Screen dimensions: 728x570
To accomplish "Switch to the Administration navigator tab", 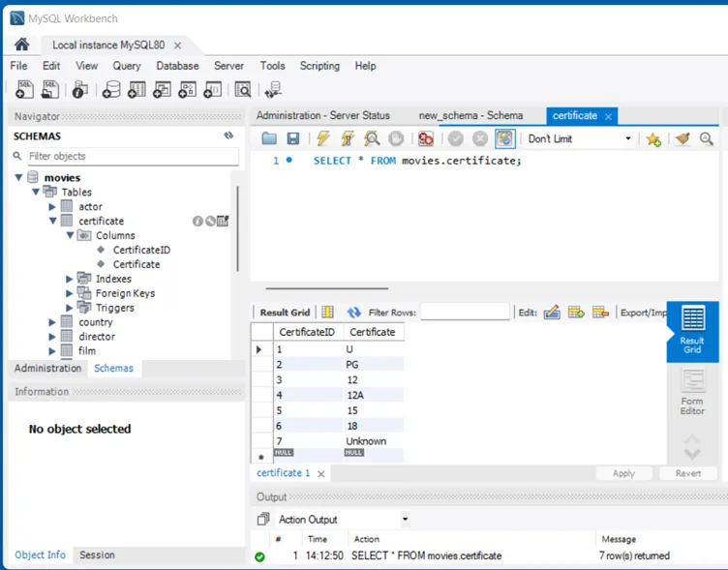I will [x=47, y=368].
